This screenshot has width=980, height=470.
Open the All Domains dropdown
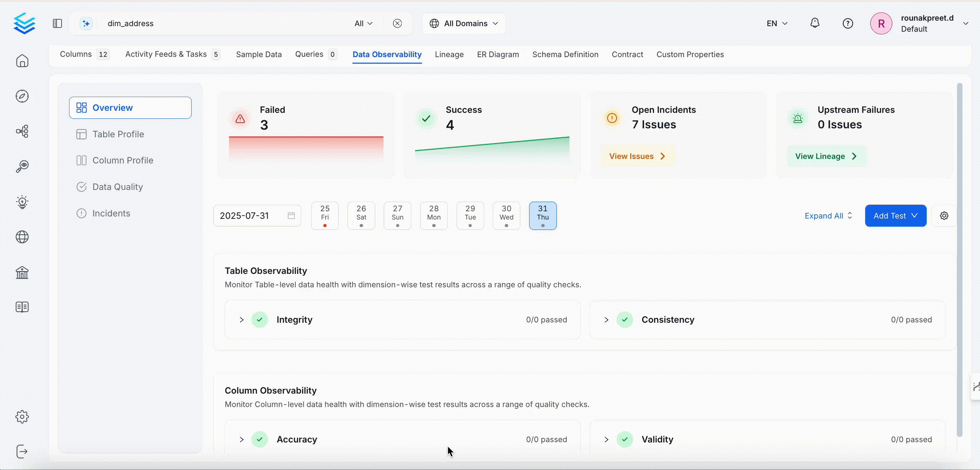click(464, 23)
